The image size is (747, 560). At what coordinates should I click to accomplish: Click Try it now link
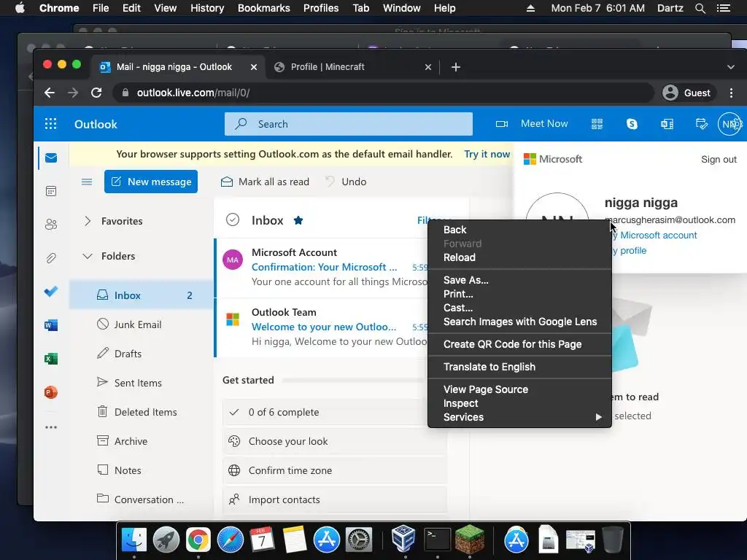point(487,154)
